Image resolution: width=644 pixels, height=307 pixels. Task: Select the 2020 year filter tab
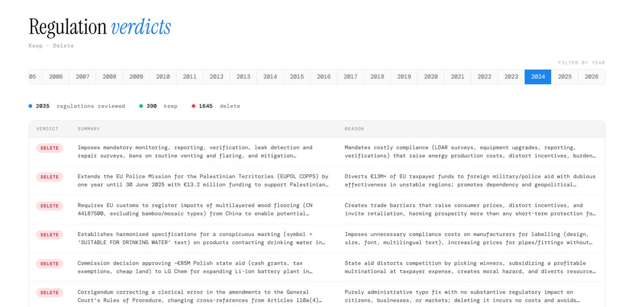pyautogui.click(x=431, y=77)
